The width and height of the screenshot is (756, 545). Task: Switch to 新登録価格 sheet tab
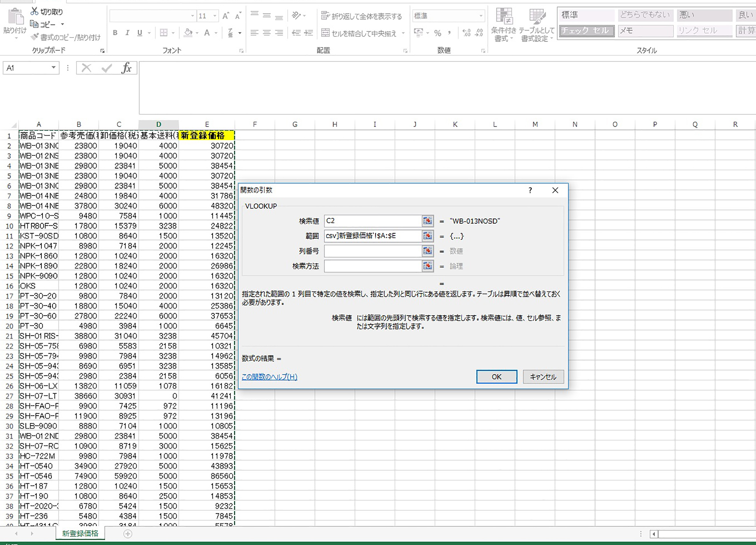point(80,533)
